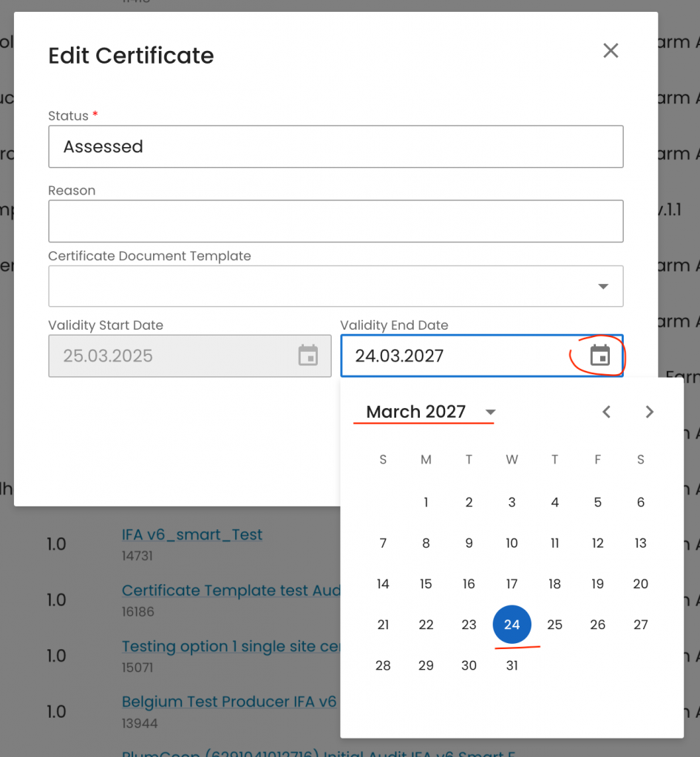Close the Edit Certificate dialog
This screenshot has height=757, width=700.
610,50
